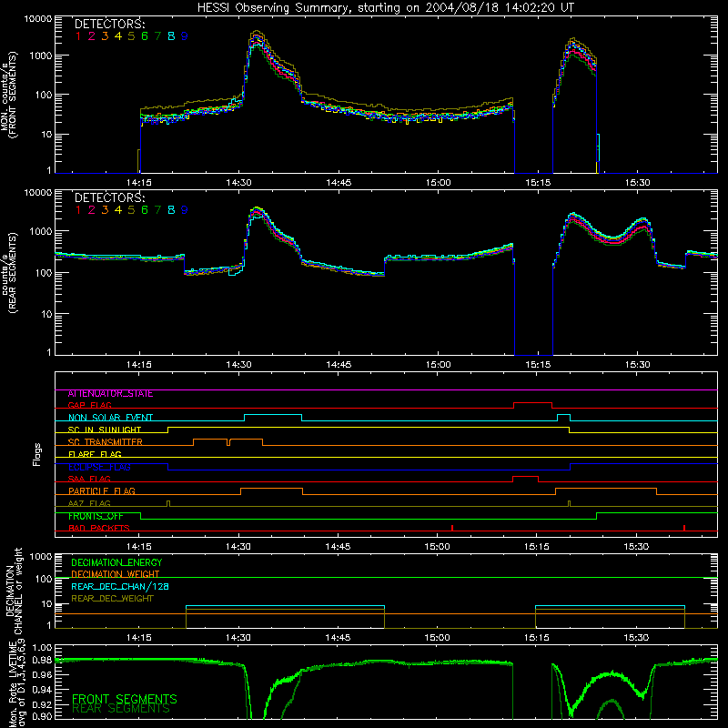Click the REAR_DEC_CHAN/128 legend entry
The image size is (728, 728).
pyautogui.click(x=120, y=587)
